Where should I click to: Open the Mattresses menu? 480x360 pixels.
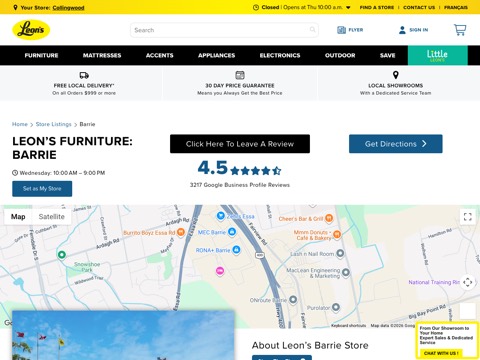point(102,55)
